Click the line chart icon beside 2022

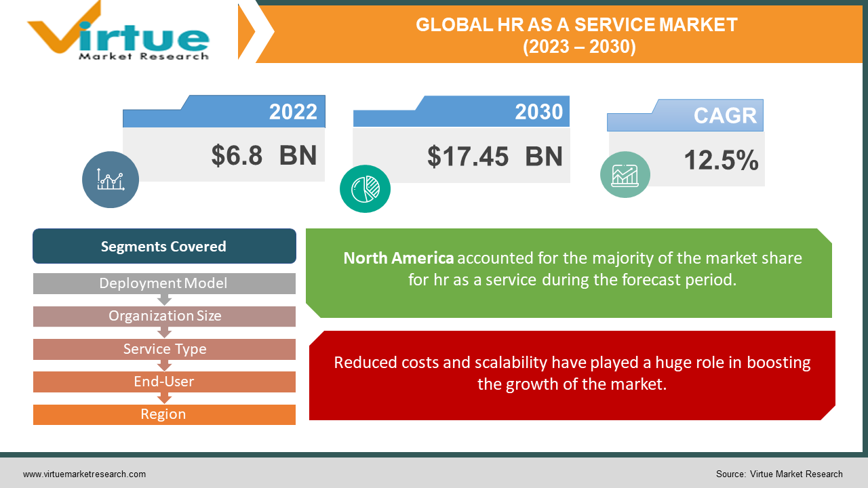point(111,179)
